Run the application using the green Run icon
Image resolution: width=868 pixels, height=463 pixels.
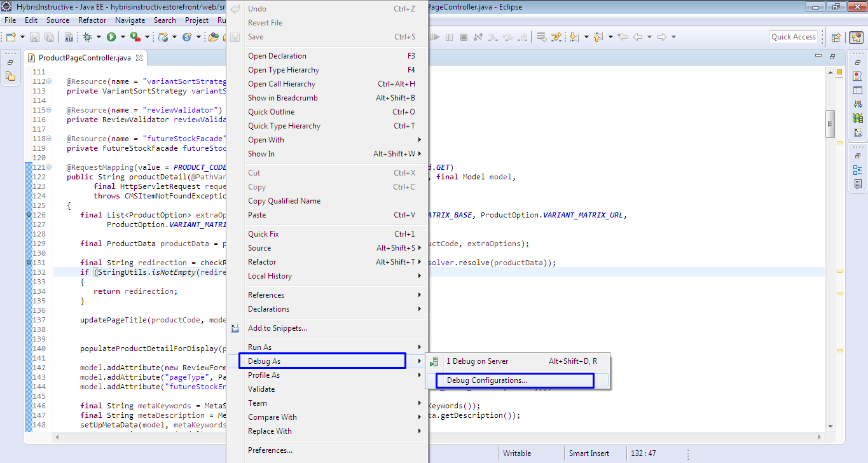pos(111,36)
